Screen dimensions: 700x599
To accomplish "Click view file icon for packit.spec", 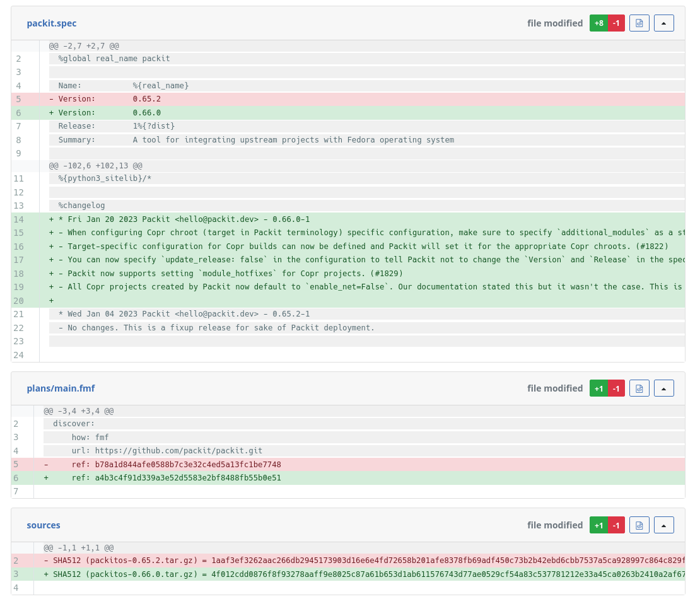I will tap(639, 23).
